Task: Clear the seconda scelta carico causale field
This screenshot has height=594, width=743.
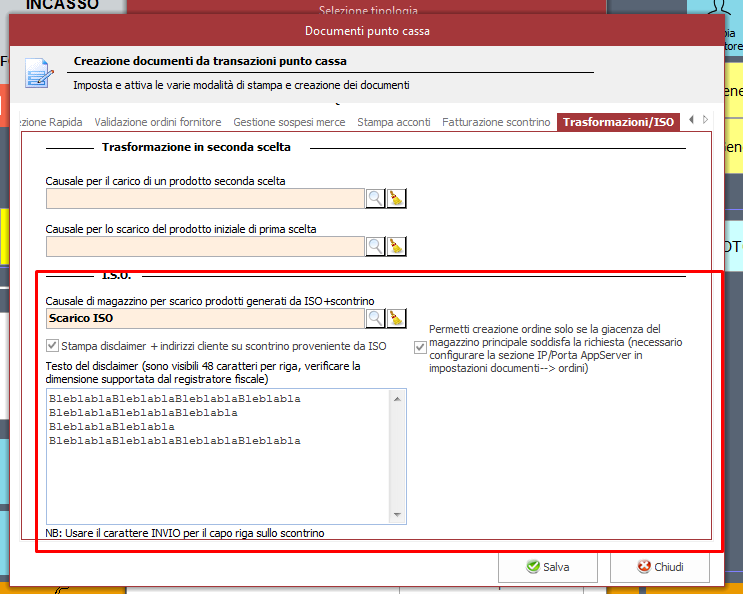Action: point(396,198)
